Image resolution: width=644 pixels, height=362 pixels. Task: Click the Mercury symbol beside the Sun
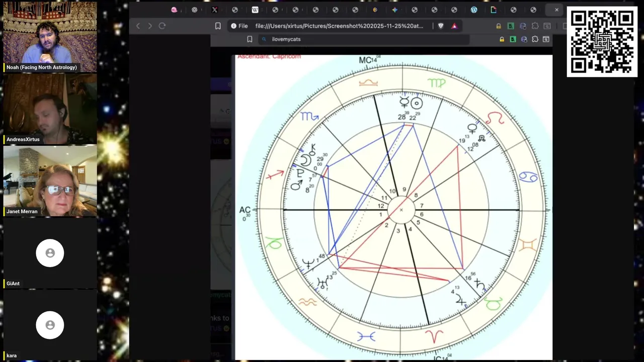pos(404,103)
